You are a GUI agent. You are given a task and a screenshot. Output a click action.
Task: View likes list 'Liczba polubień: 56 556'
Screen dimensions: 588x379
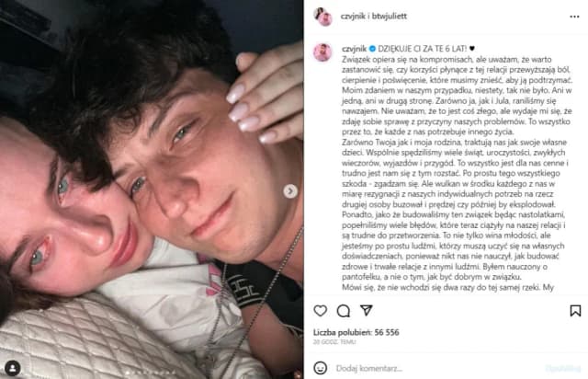(x=356, y=332)
